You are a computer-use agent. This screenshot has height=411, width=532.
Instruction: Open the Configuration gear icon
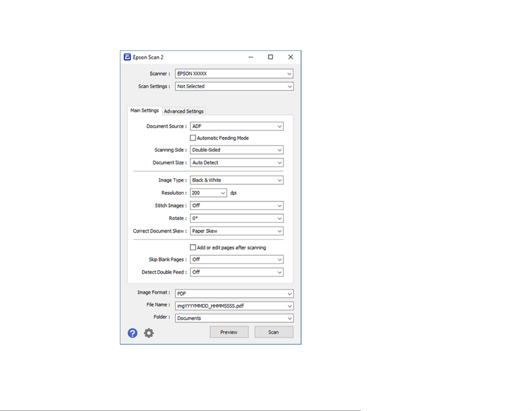click(x=149, y=333)
